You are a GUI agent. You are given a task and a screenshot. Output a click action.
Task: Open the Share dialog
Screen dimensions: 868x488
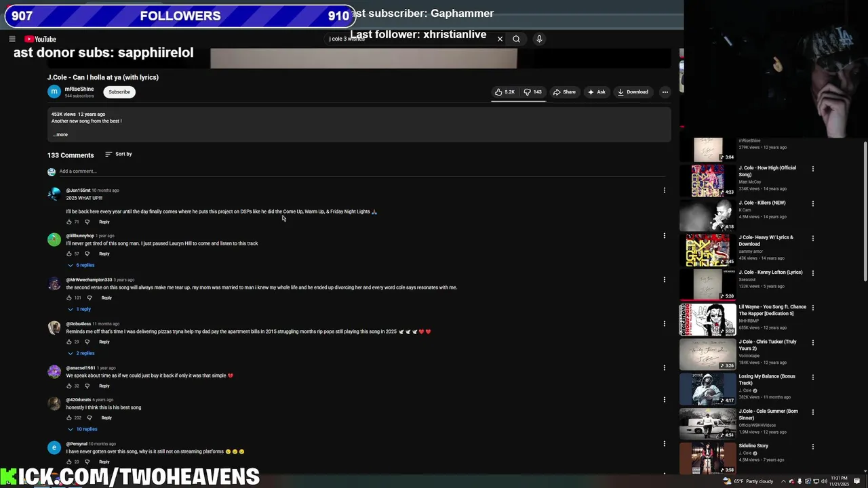(x=564, y=92)
